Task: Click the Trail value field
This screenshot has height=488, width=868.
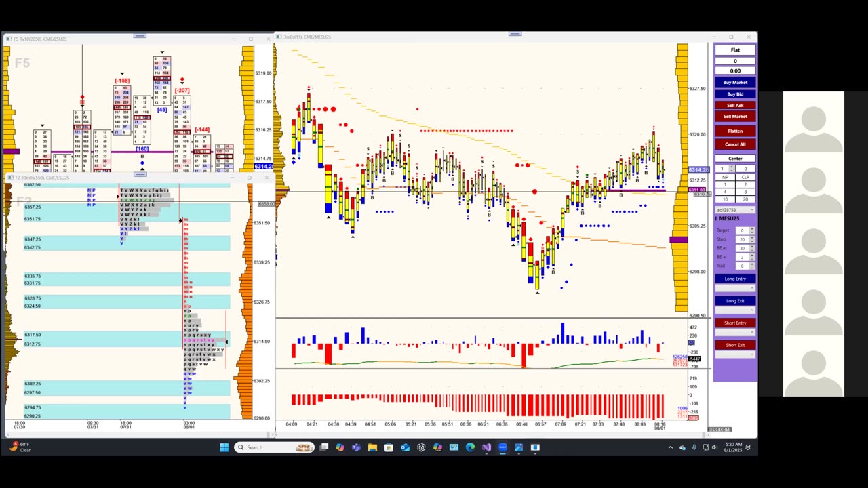Action: (x=742, y=266)
